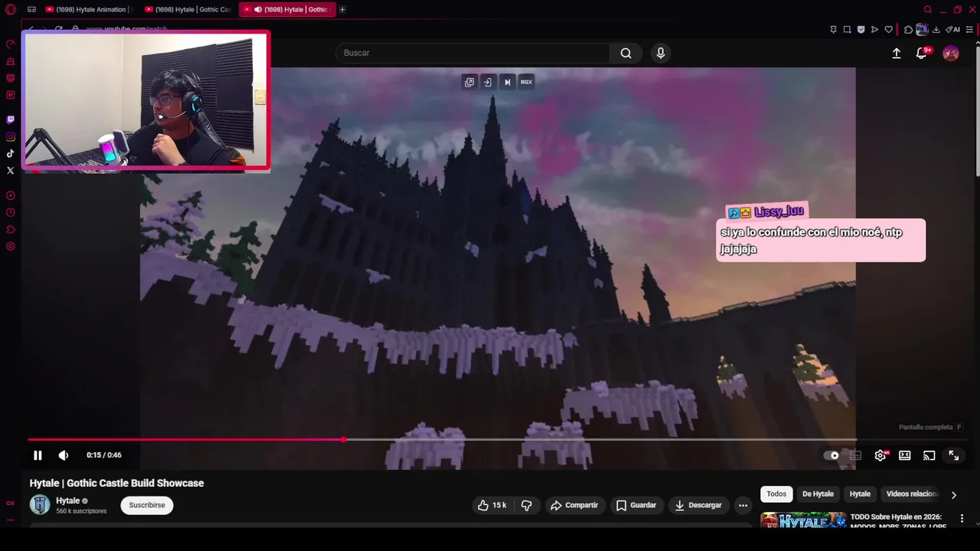Open browser downloads arrow icon

coord(936,29)
